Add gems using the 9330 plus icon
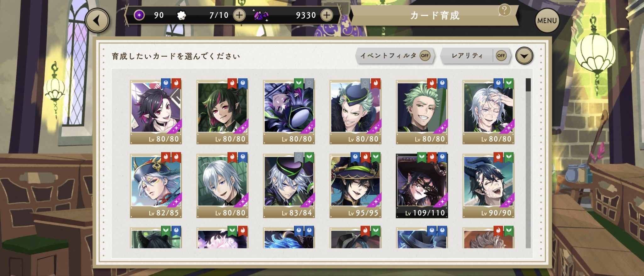The height and width of the screenshot is (276, 644). (327, 15)
